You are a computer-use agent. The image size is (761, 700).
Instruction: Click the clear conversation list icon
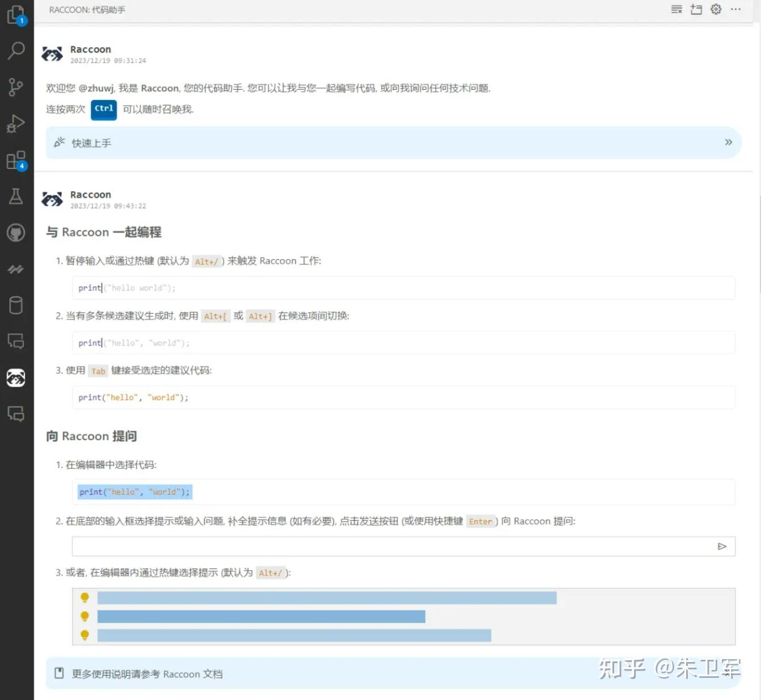(677, 9)
